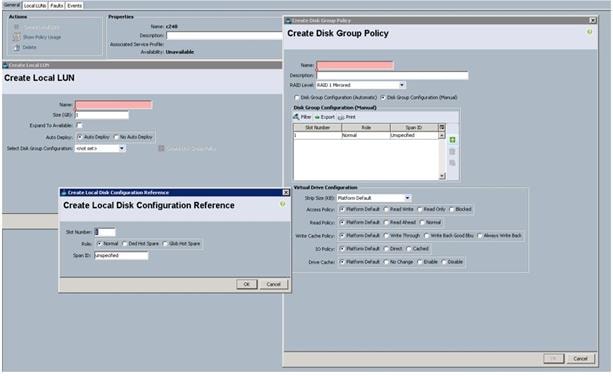Open the Faults tab
Viewport: 613px width, 376px height.
(x=57, y=5)
